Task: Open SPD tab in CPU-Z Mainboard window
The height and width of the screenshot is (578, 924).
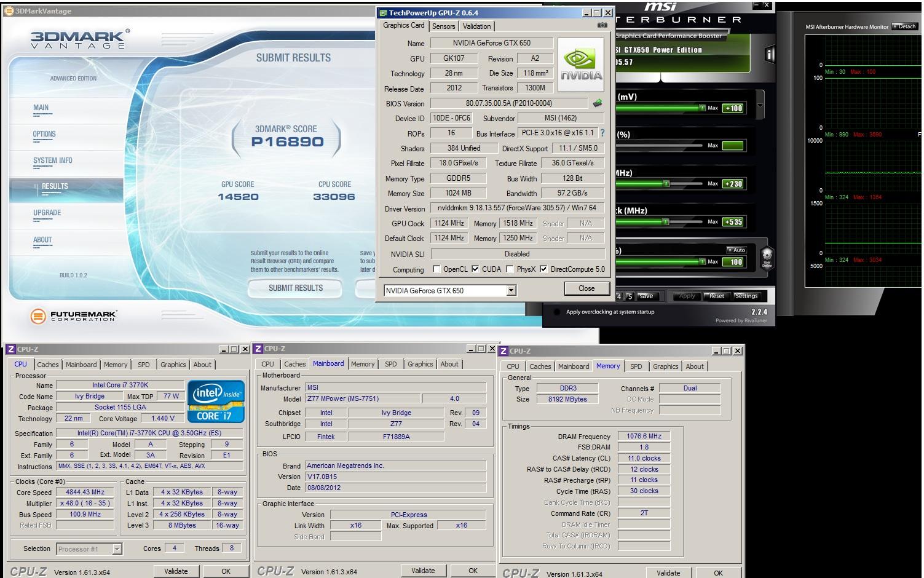Action: pyautogui.click(x=391, y=364)
